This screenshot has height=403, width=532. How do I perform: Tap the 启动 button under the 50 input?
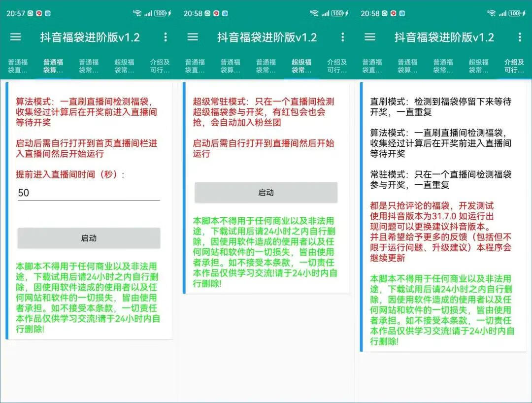(89, 238)
